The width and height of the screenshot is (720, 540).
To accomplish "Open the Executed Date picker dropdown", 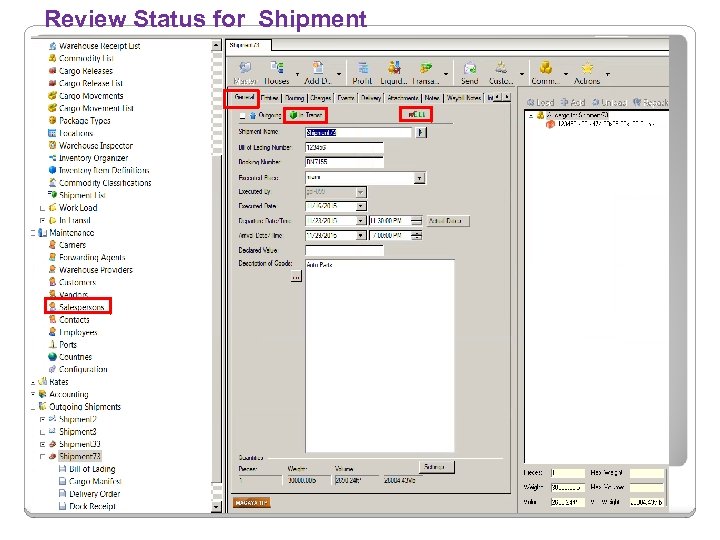I will tap(361, 206).
